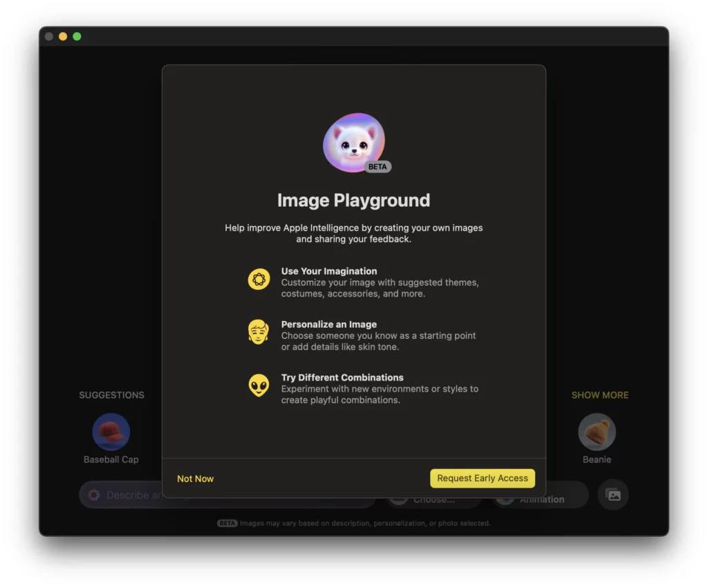Select the Beanie suggestion in the background window

(597, 438)
